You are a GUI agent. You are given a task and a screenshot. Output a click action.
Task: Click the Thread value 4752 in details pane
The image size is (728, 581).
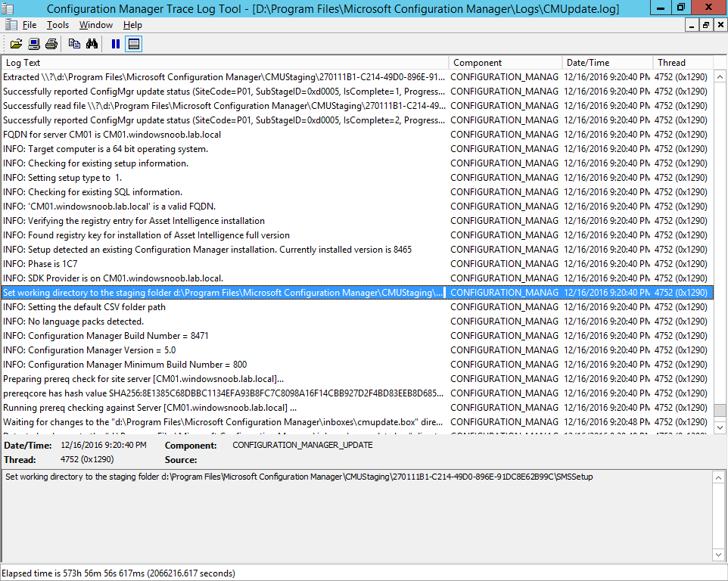click(x=87, y=459)
